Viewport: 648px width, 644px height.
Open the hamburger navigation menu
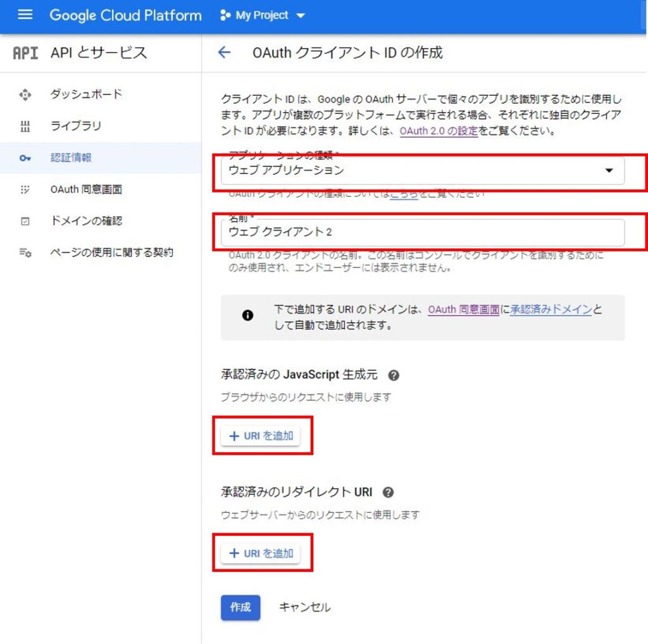pyautogui.click(x=25, y=15)
